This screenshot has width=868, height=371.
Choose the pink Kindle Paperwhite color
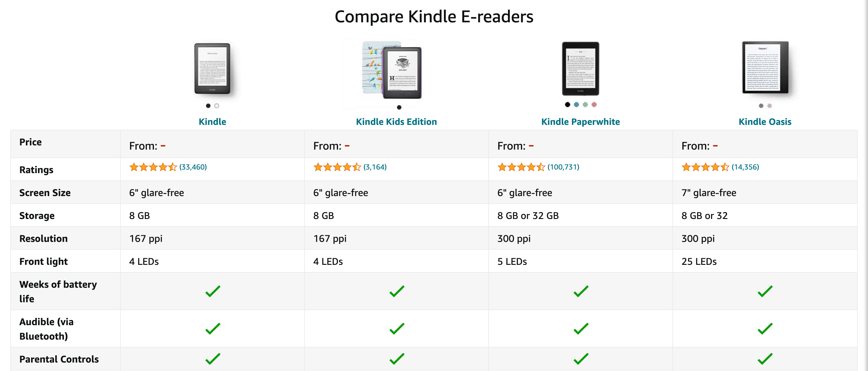(594, 105)
